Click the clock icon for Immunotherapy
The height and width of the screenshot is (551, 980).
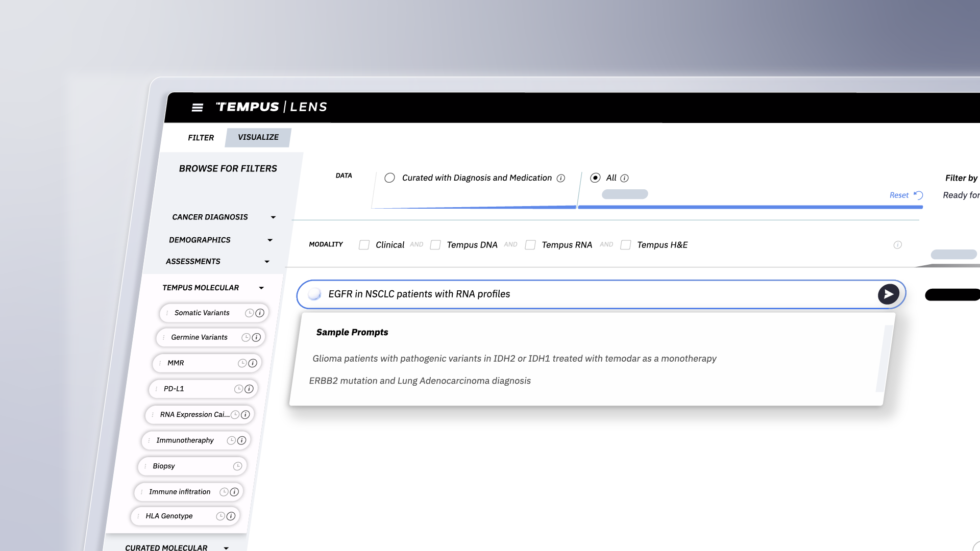(231, 440)
